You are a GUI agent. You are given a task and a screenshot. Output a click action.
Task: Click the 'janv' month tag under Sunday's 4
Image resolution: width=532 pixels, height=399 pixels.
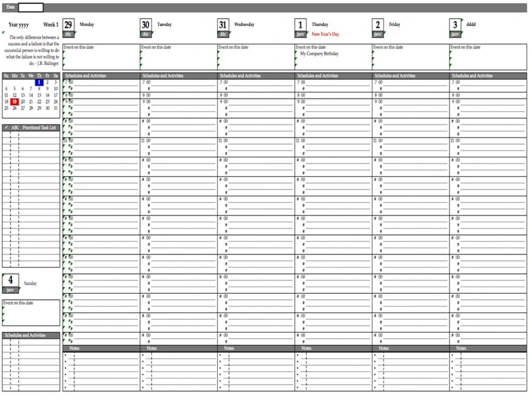point(11,290)
